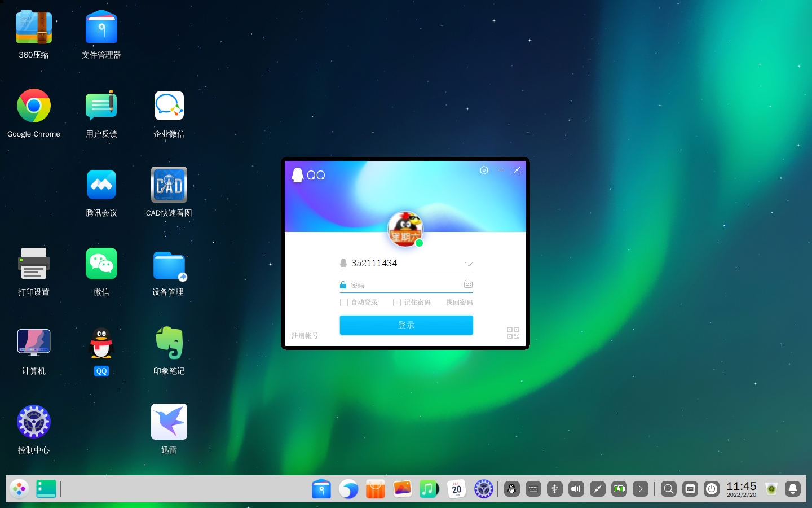Open the trash bin taskbar icon

point(771,489)
